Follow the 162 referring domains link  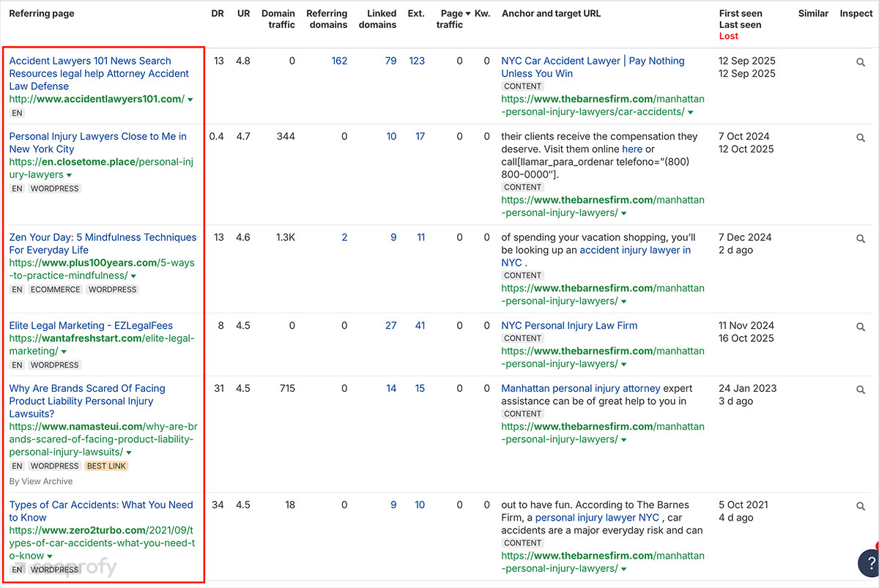[x=339, y=61]
